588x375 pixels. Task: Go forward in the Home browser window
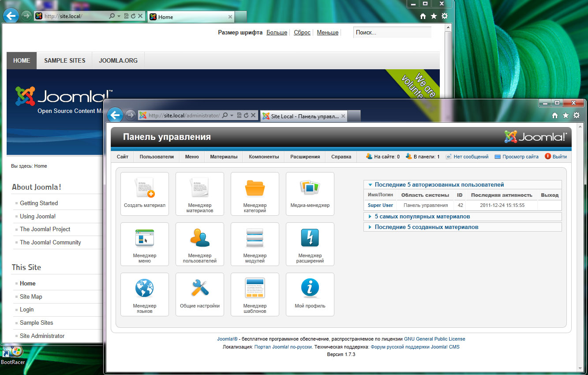(x=26, y=16)
